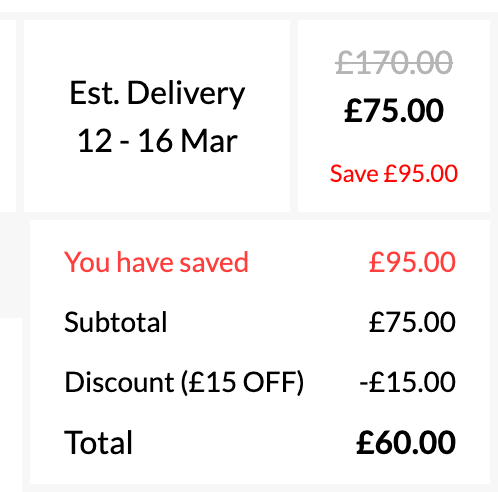The width and height of the screenshot is (498, 492).
Task: Click the red £95.00 savings amount
Action: 412,263
